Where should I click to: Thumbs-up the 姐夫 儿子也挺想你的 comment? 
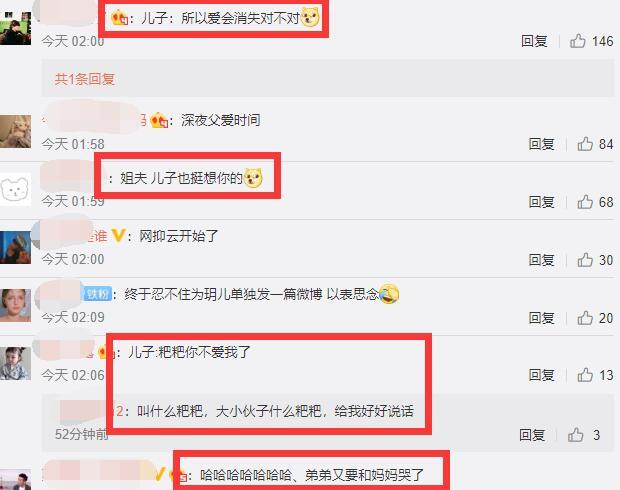(x=585, y=202)
